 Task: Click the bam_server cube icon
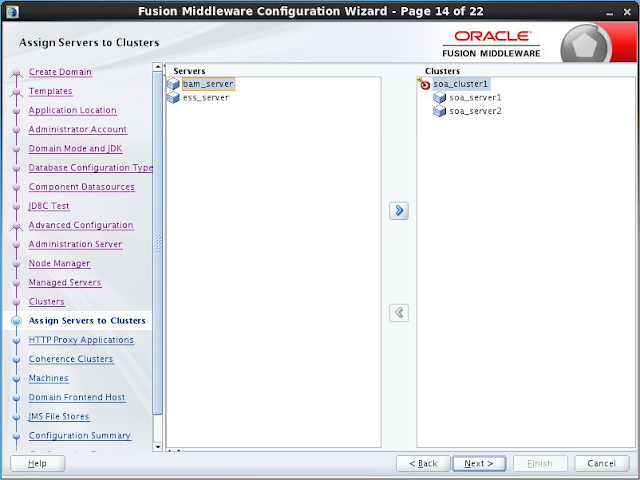pyautogui.click(x=173, y=84)
